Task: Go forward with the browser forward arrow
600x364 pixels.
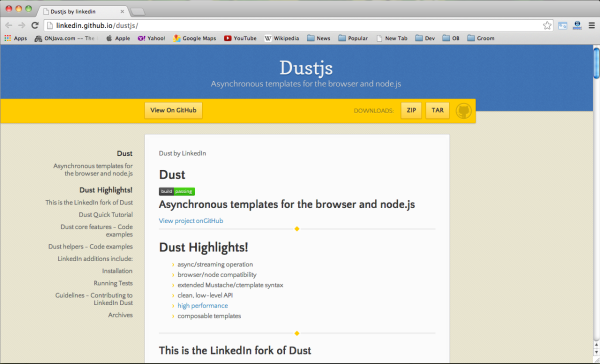Action: (22, 25)
